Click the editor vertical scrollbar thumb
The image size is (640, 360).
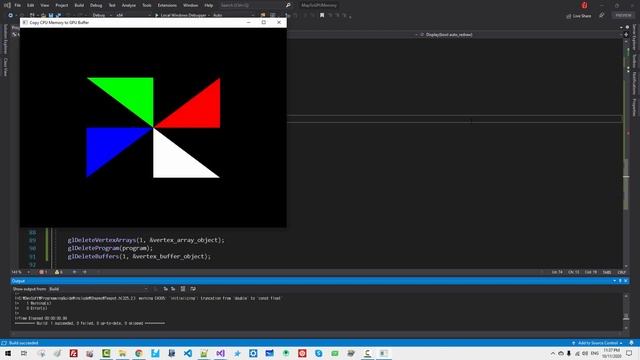click(x=626, y=184)
